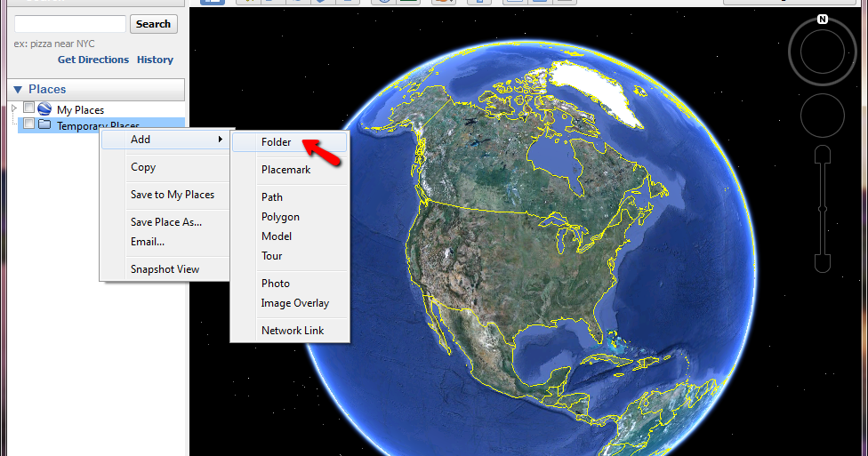Click the zoom slider handle

823,209
